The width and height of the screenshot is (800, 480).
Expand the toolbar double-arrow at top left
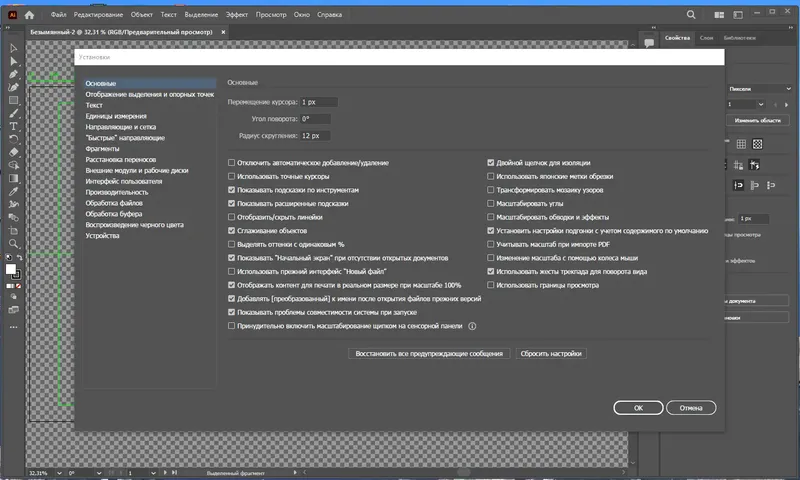click(x=8, y=28)
